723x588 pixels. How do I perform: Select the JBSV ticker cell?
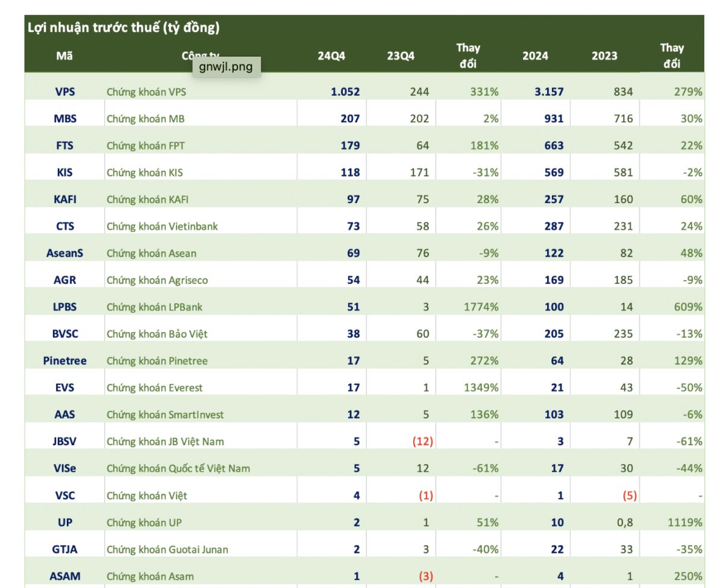click(64, 441)
